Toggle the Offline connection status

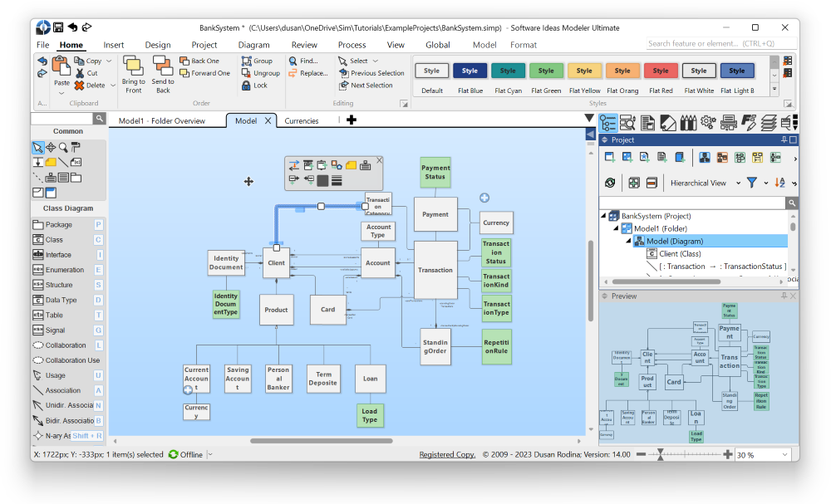click(186, 454)
